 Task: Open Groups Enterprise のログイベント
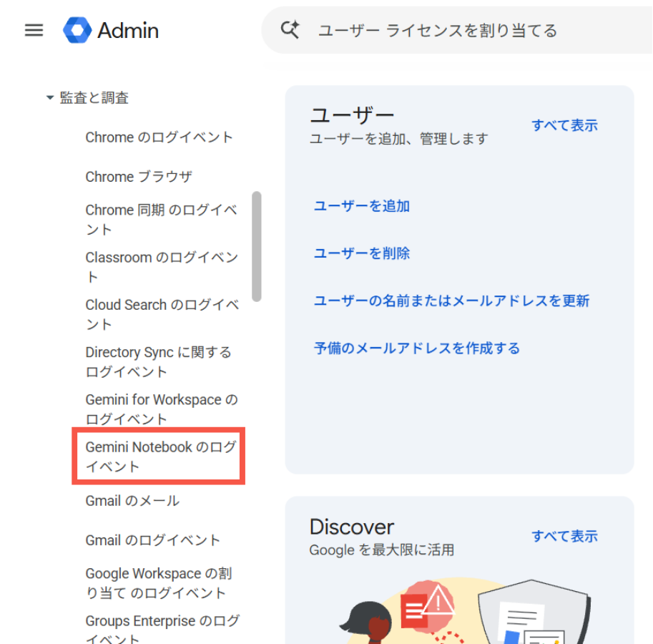pos(162,630)
